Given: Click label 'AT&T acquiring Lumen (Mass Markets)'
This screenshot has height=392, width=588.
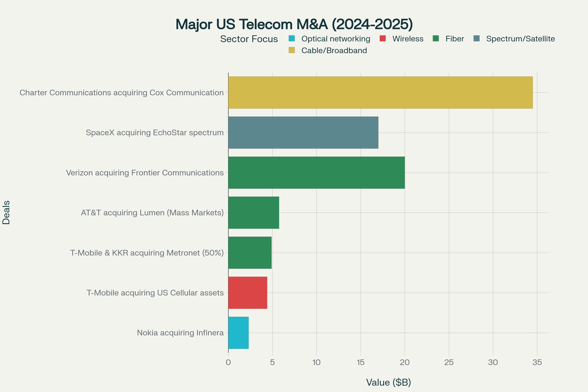Looking at the screenshot, I should 152,213.
